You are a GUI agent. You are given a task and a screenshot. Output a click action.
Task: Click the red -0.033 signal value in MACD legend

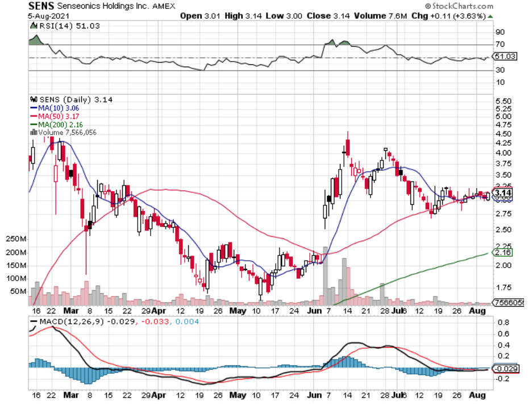click(155, 321)
